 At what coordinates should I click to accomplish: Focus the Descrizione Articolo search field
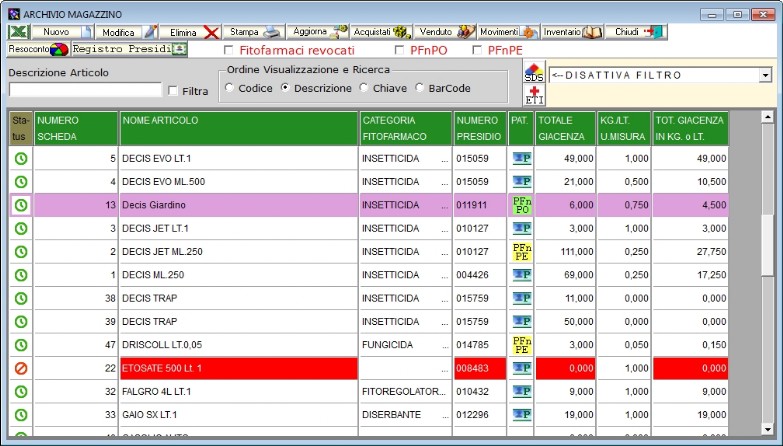click(x=85, y=90)
